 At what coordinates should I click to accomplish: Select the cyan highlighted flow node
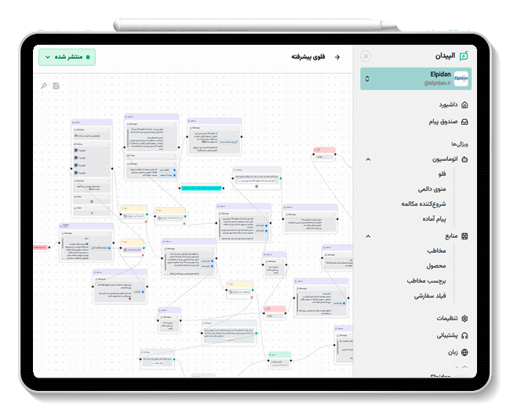pos(200,188)
